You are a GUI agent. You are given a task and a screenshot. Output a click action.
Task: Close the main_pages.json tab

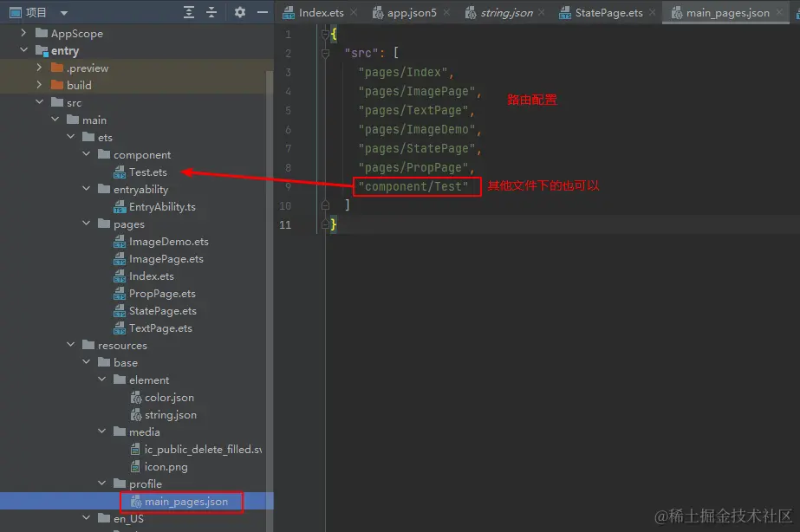click(779, 12)
